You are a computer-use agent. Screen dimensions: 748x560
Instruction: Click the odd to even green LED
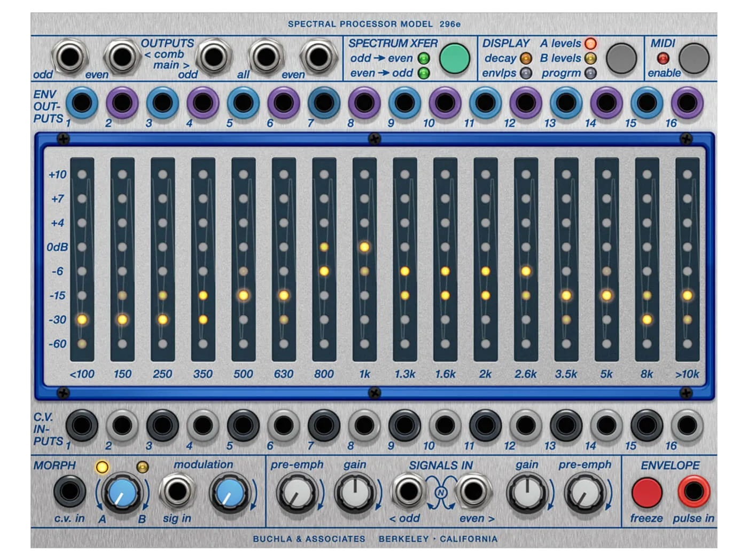(424, 58)
